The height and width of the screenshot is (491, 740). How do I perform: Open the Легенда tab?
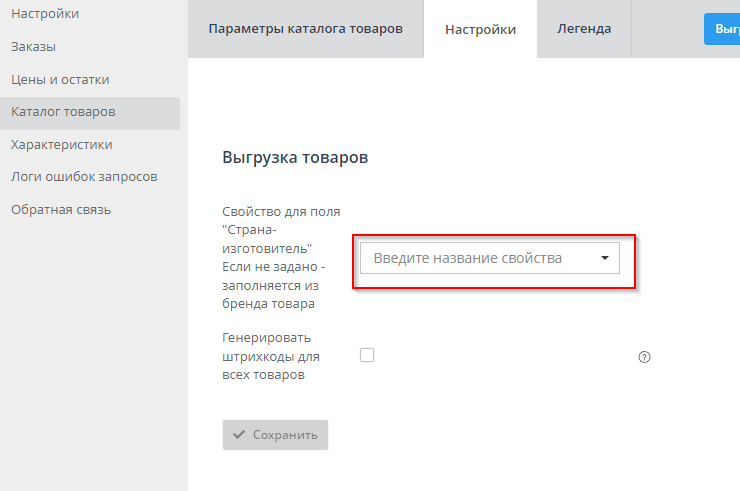click(x=583, y=29)
